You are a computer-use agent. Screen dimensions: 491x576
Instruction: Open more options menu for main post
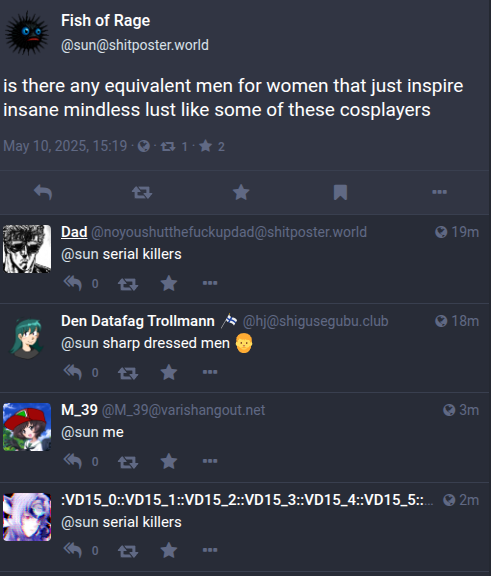point(440,192)
